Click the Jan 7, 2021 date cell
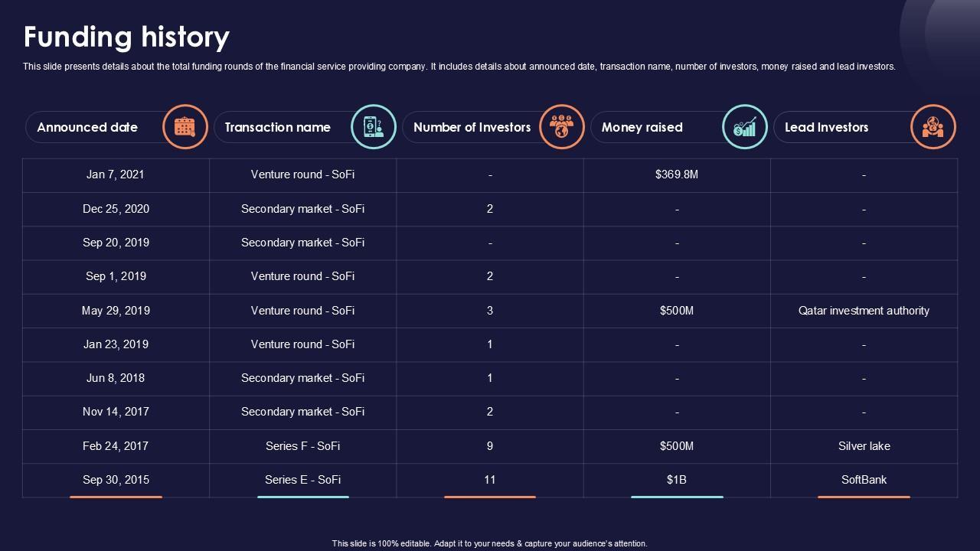Viewport: 980px width, 551px height. pyautogui.click(x=116, y=174)
